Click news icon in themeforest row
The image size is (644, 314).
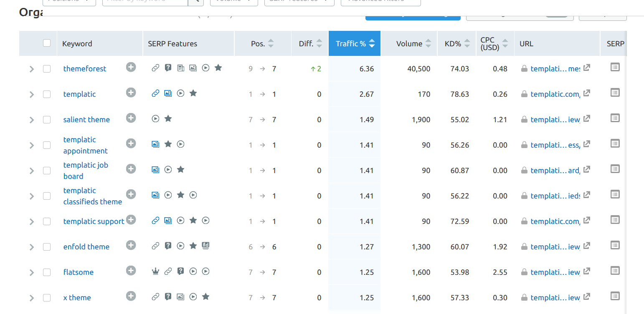(180, 68)
